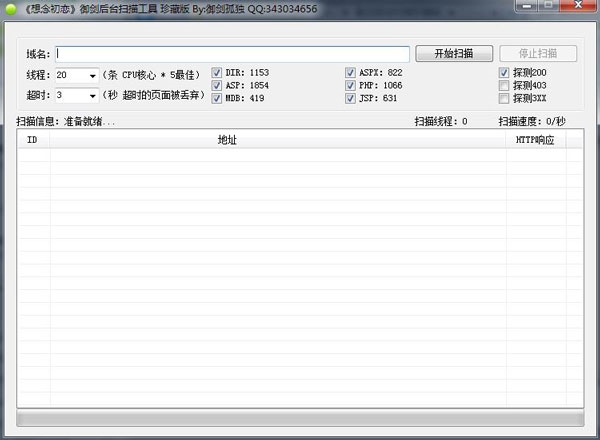Uncheck the PHP: 1066 checkbox

pos(350,85)
